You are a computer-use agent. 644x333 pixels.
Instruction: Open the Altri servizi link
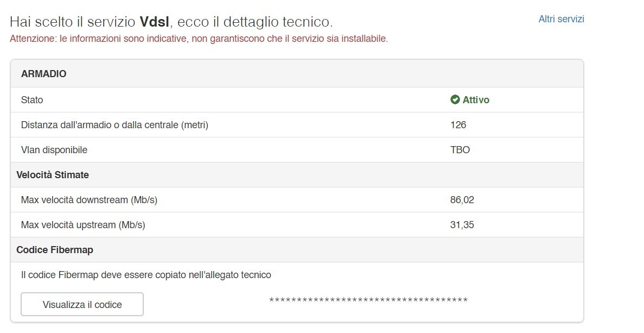561,19
